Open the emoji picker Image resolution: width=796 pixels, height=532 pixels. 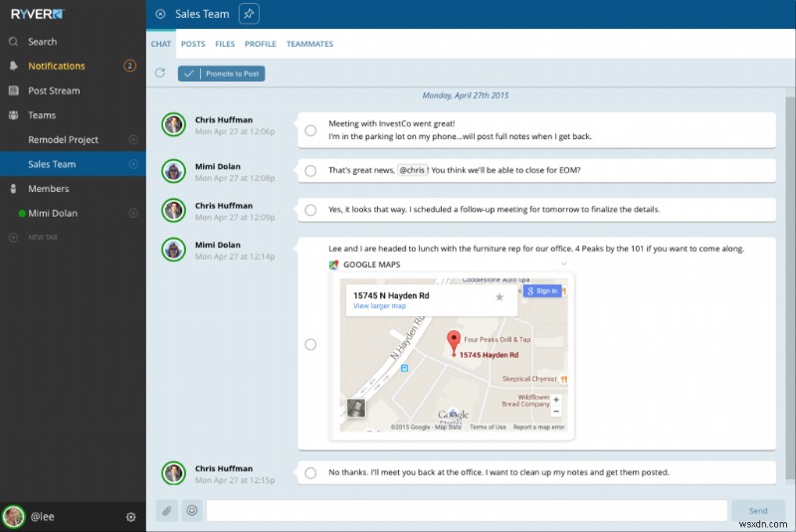coord(191,510)
